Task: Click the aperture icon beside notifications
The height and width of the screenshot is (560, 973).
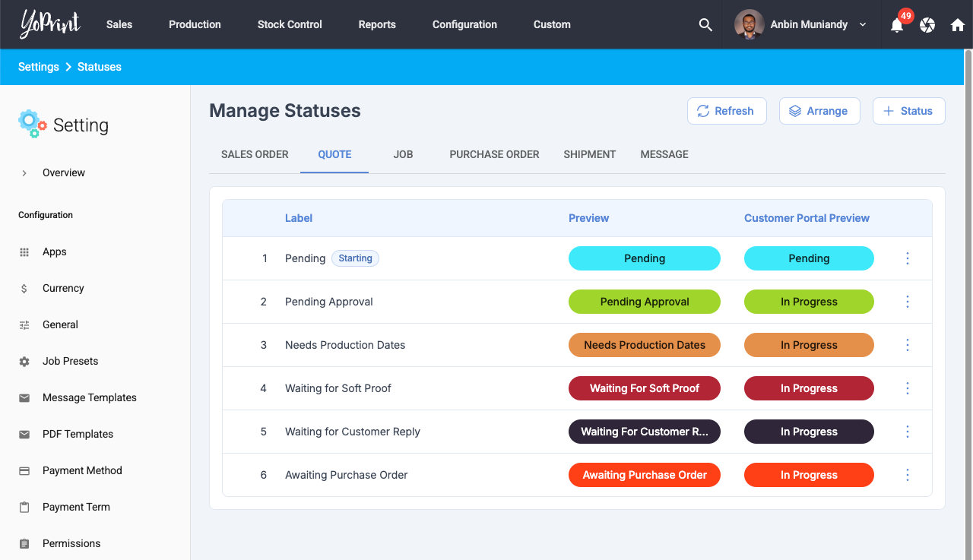Action: click(x=927, y=25)
